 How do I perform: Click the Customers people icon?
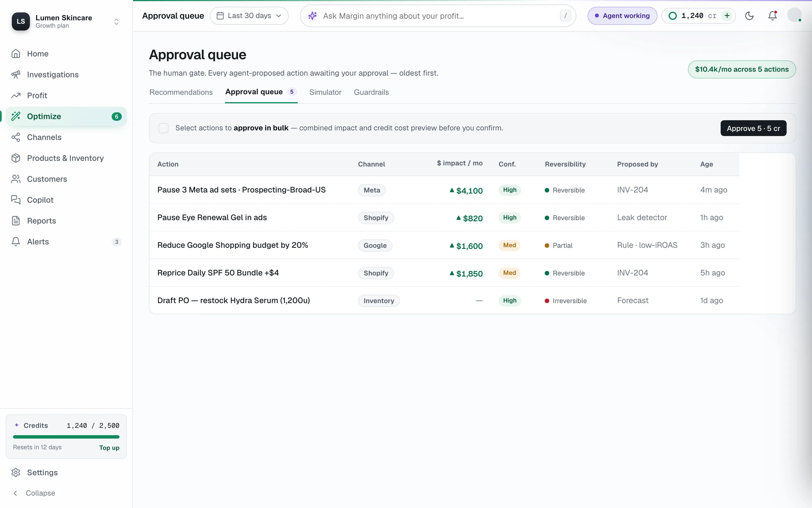click(16, 179)
